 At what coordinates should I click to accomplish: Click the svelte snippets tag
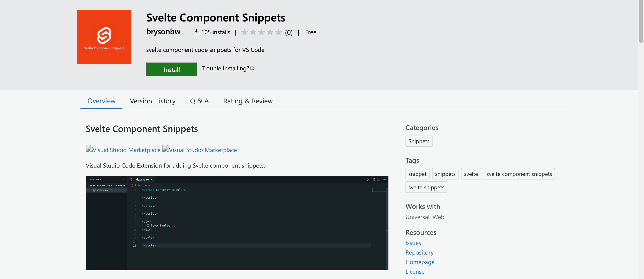coord(426,187)
